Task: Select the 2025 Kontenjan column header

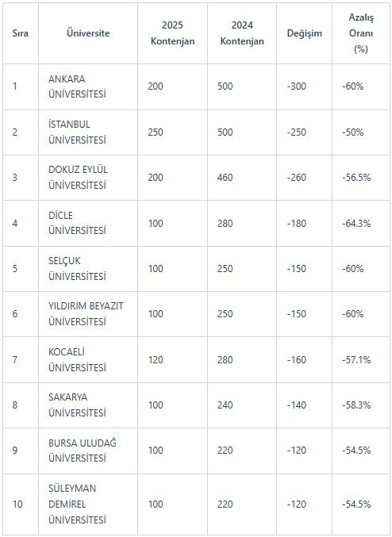Action: tap(173, 33)
